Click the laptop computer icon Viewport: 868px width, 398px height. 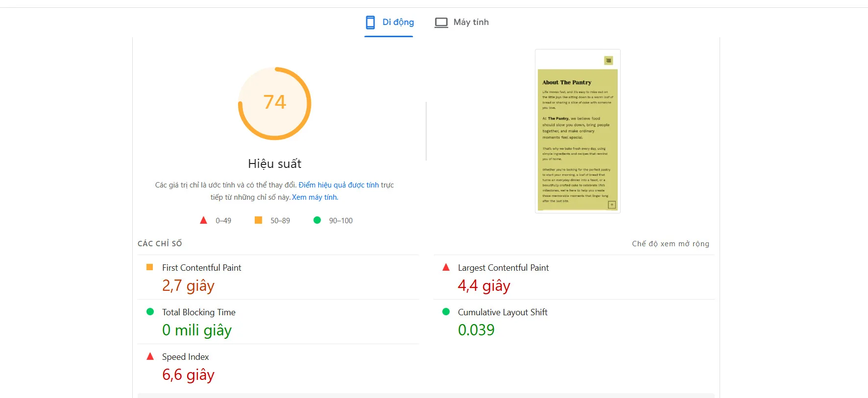pos(441,23)
